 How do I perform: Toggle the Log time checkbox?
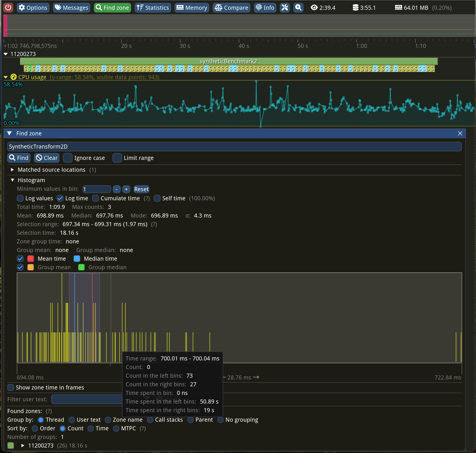(x=60, y=198)
